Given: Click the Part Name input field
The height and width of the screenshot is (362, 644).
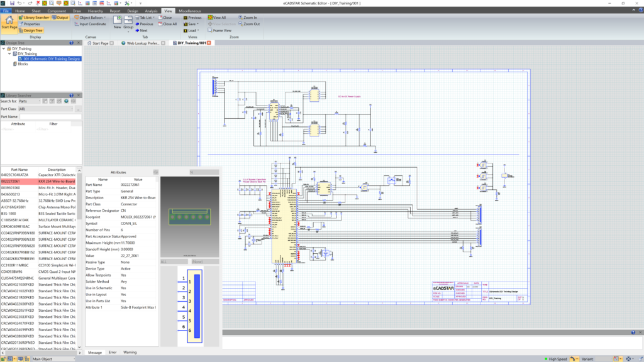Looking at the screenshot, I should pyautogui.click(x=50, y=117).
